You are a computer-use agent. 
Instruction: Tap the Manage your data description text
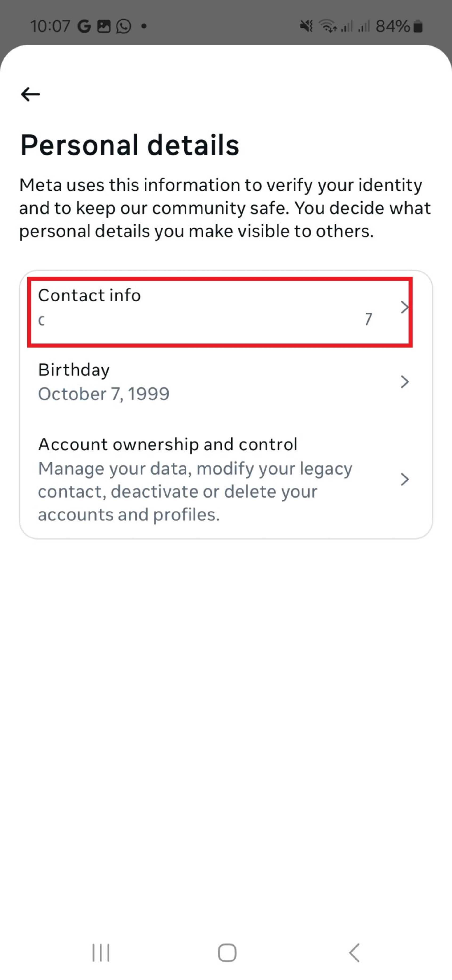pyautogui.click(x=195, y=492)
